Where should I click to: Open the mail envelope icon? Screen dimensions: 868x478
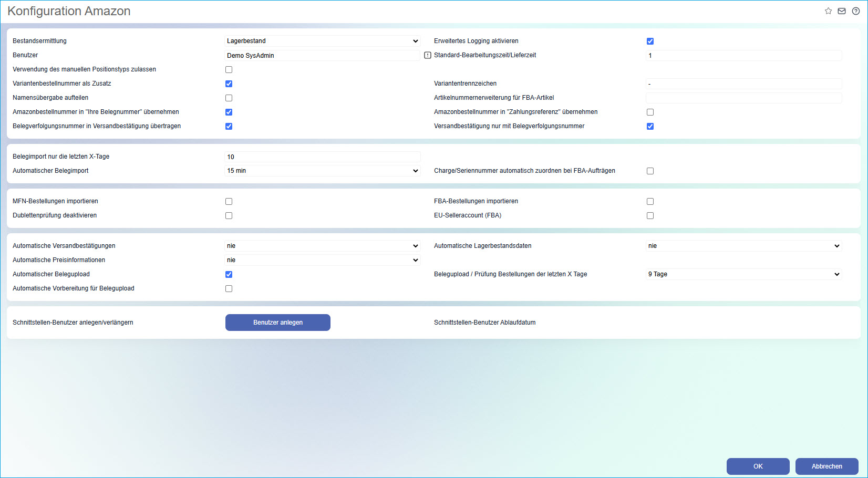coord(842,11)
